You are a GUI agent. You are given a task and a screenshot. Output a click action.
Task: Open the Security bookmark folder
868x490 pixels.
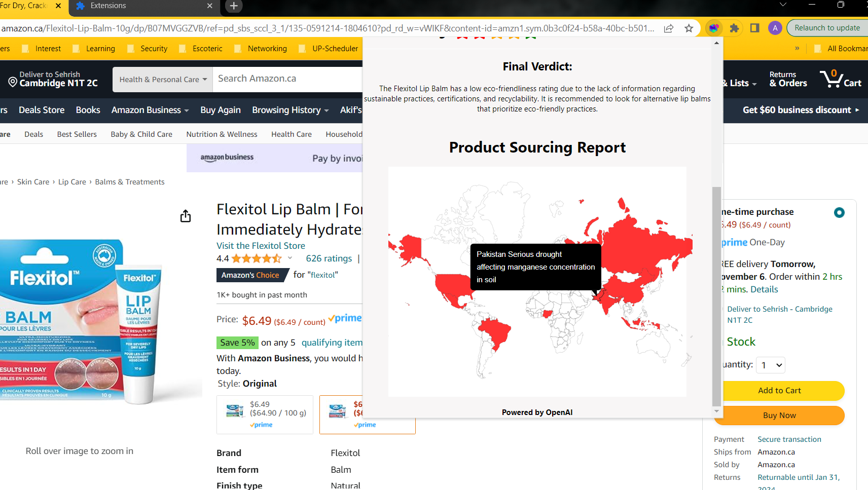click(148, 49)
